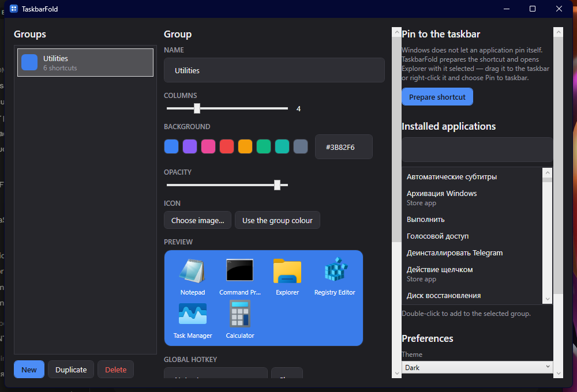Pick the blue background swatch
The width and height of the screenshot is (577, 392).
click(x=171, y=146)
